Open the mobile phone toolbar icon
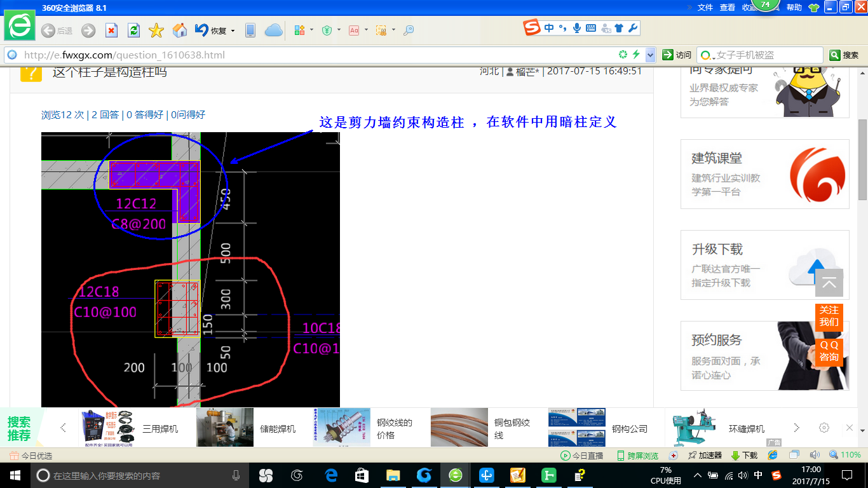Image resolution: width=868 pixels, height=488 pixels. coord(250,30)
